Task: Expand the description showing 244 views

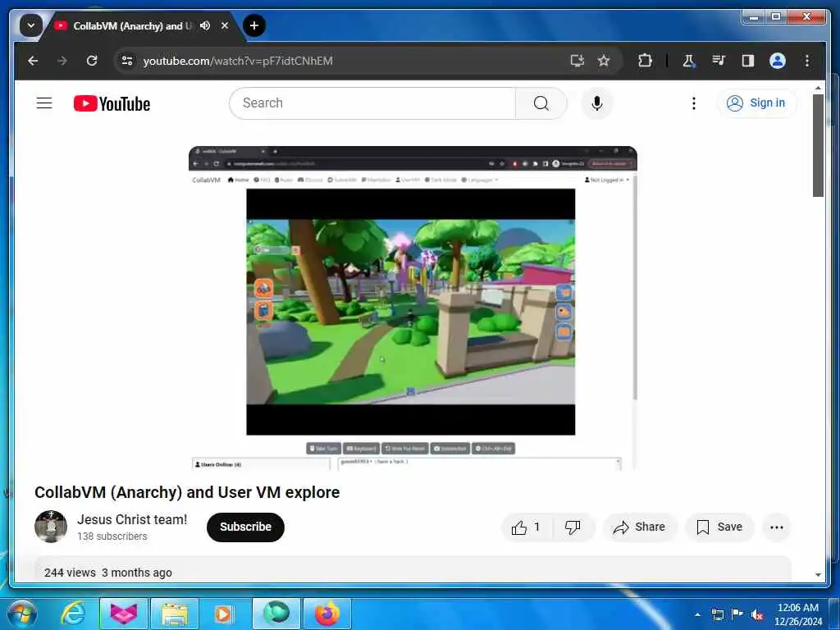Action: tap(413, 569)
